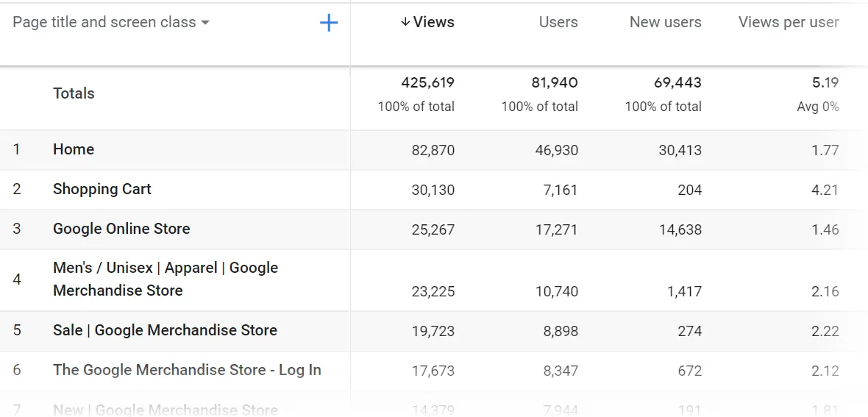Click the blue plus add dimension icon
Viewport: 868px width, 417px height.
tap(329, 23)
